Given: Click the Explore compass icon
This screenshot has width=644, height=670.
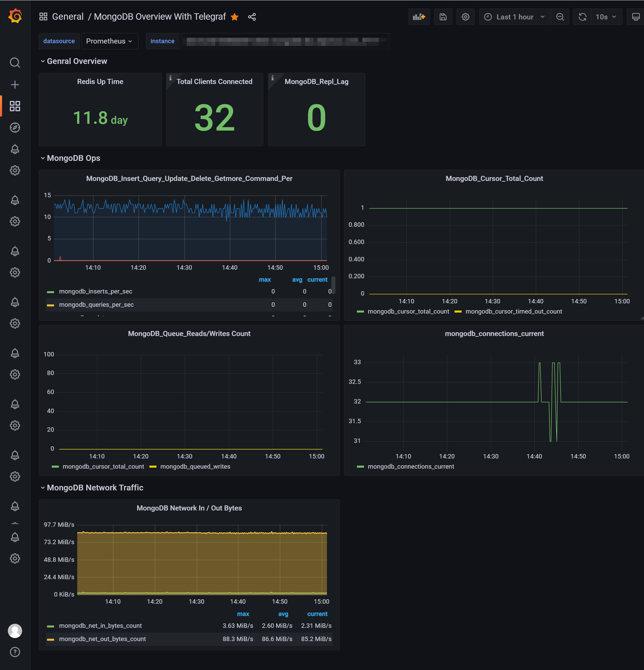Looking at the screenshot, I should coord(15,128).
